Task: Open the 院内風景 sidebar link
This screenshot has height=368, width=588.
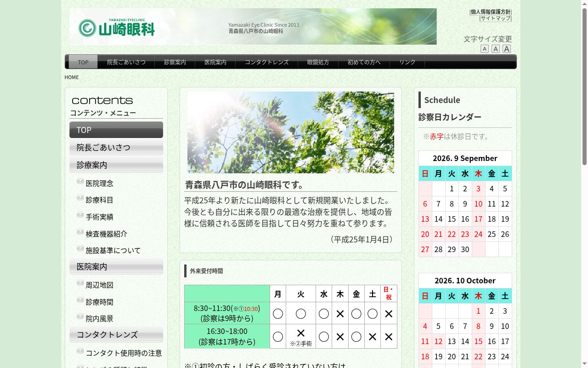Action: 100,318
